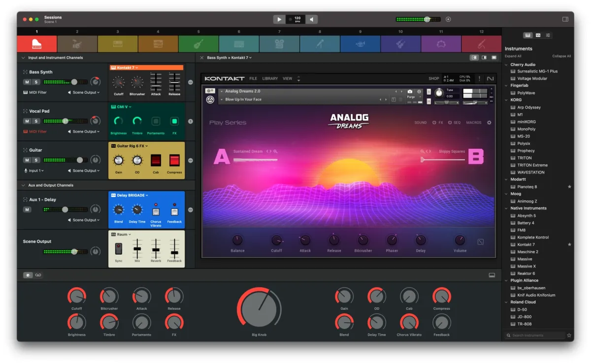Open Guitar channel Input 1 dropdown

coord(34,171)
